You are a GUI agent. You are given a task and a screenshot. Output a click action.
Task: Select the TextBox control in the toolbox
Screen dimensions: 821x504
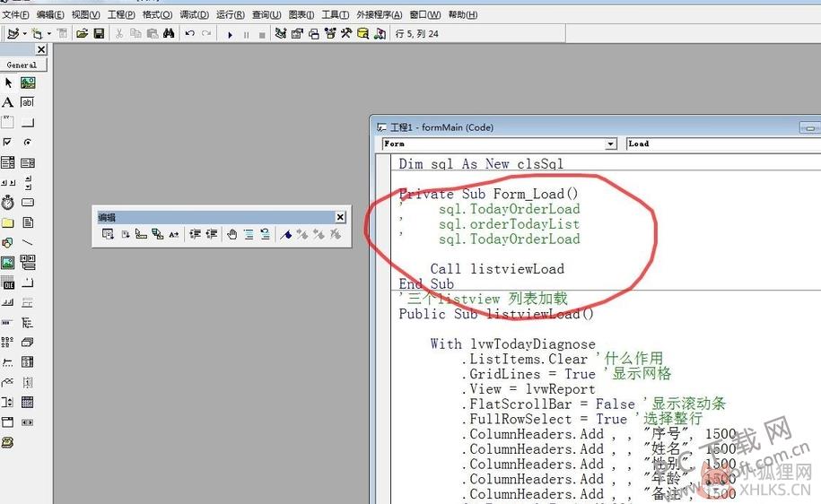point(28,102)
